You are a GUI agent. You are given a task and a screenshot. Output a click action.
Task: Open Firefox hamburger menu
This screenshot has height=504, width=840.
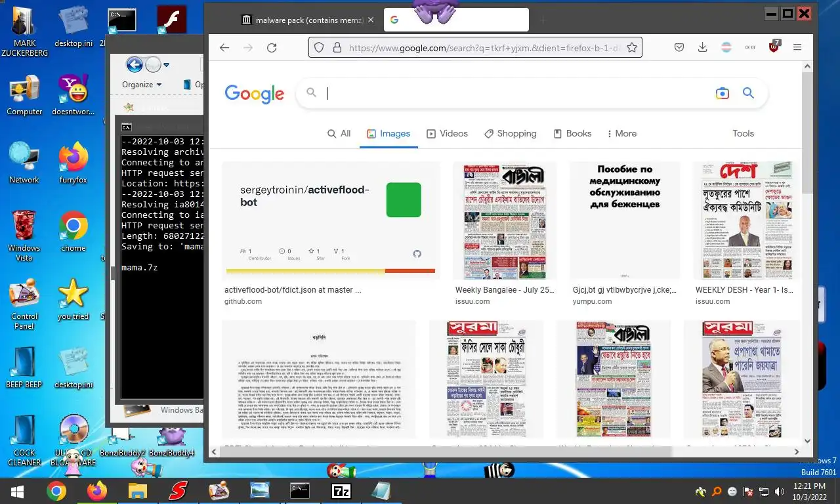click(797, 47)
